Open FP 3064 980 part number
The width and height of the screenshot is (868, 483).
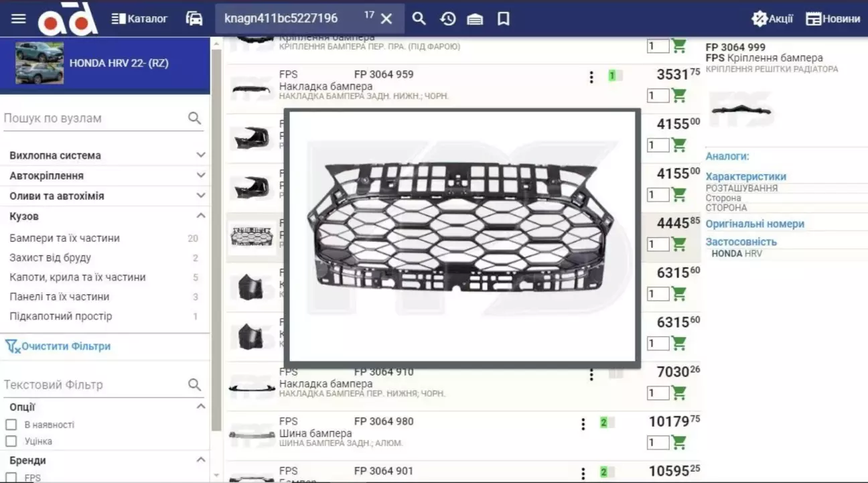pyautogui.click(x=384, y=421)
